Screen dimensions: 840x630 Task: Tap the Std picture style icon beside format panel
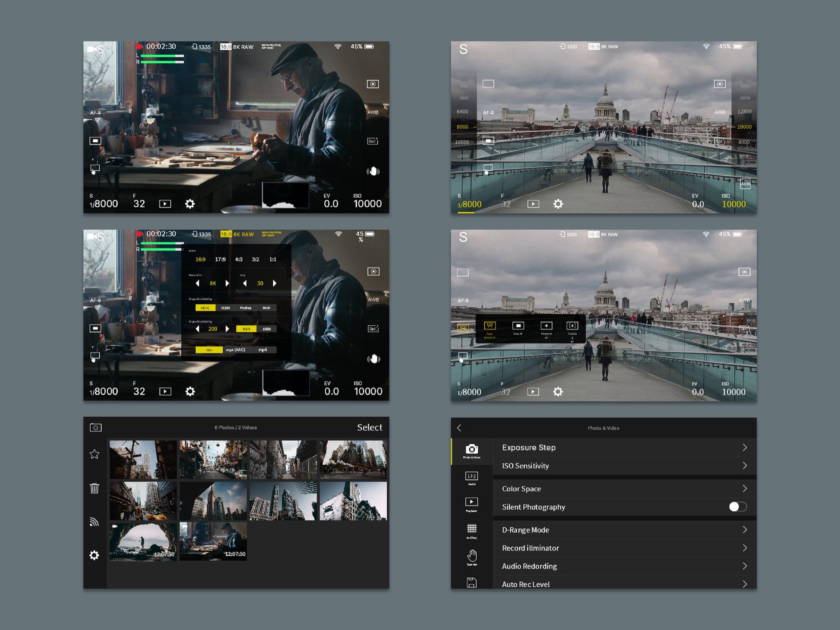click(x=373, y=329)
